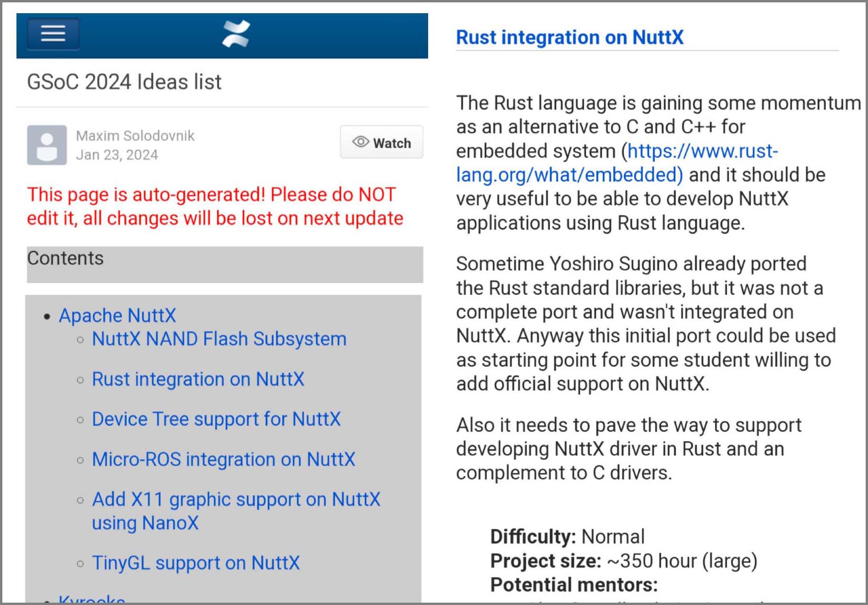868x605 pixels.
Task: Click the red auto-generated warning text
Action: [215, 206]
